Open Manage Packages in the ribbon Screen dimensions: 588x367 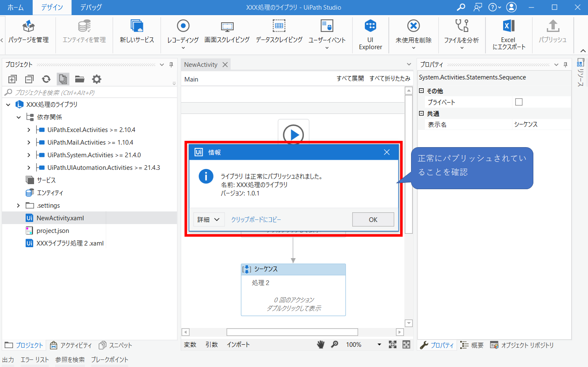(x=29, y=32)
